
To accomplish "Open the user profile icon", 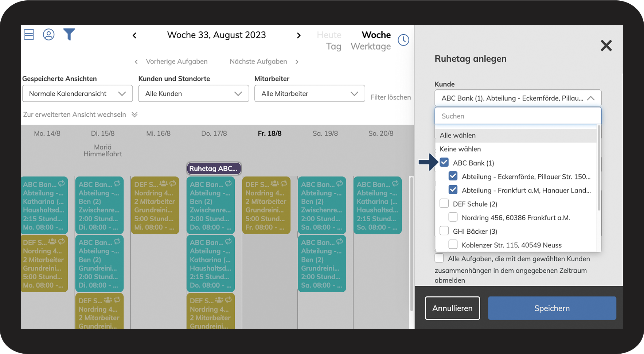I will coord(48,35).
